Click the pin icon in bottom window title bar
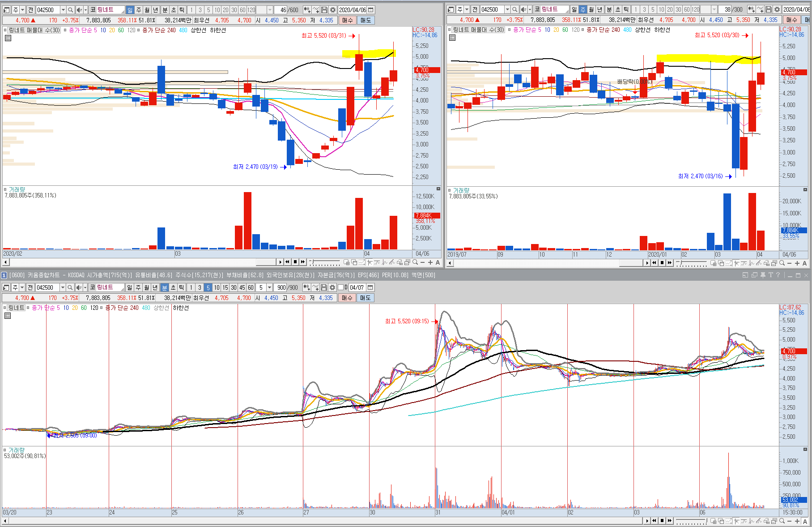The image size is (812, 527). [763, 275]
